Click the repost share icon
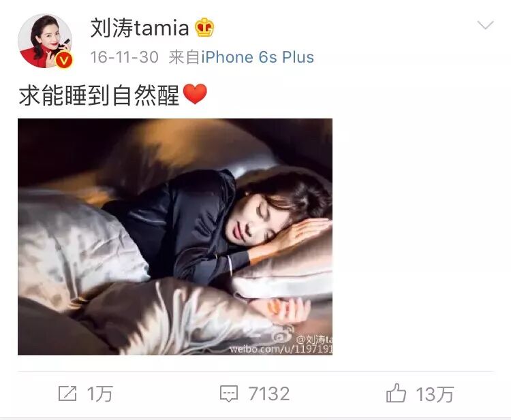Image resolution: width=511 pixels, height=420 pixels. pyautogui.click(x=67, y=393)
